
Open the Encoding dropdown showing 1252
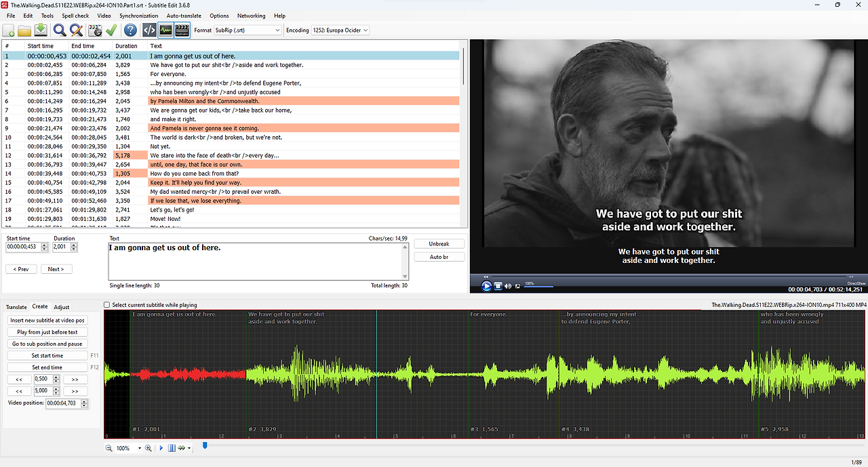click(x=340, y=31)
